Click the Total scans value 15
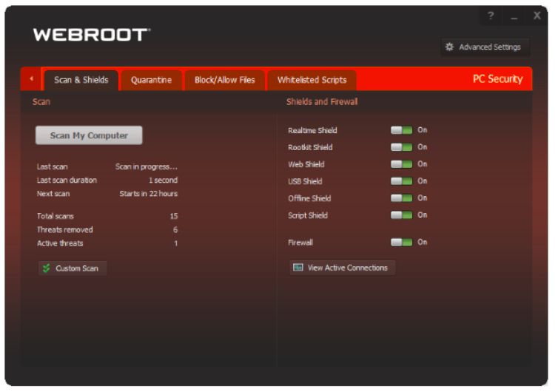 point(173,216)
